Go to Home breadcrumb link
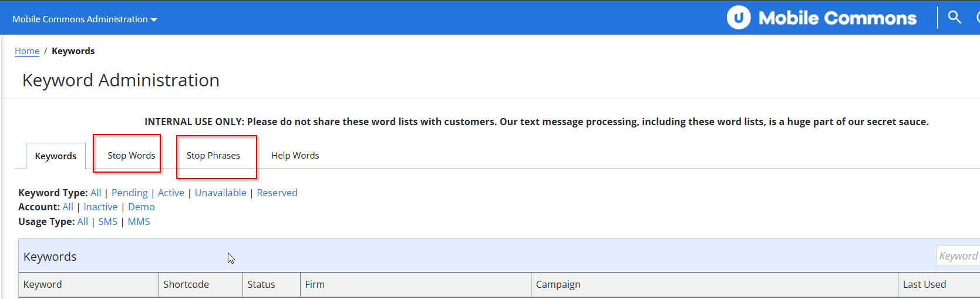The width and height of the screenshot is (980, 299). tap(27, 51)
